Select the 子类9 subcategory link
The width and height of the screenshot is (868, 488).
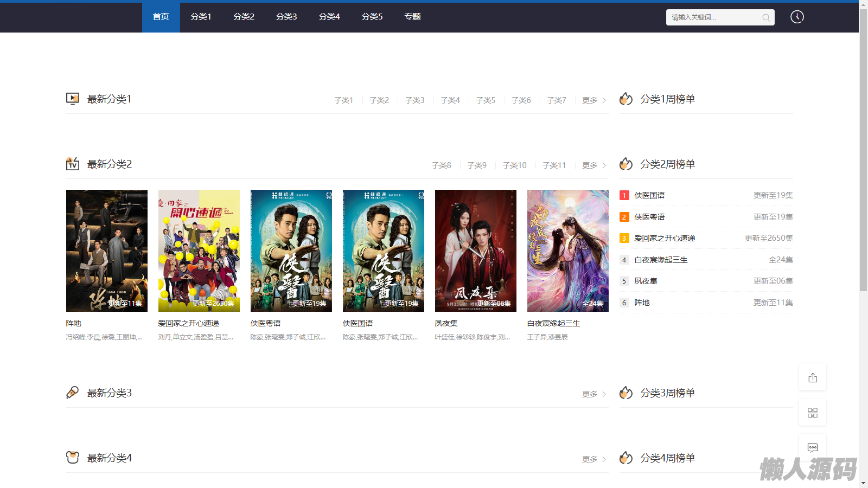coord(477,165)
